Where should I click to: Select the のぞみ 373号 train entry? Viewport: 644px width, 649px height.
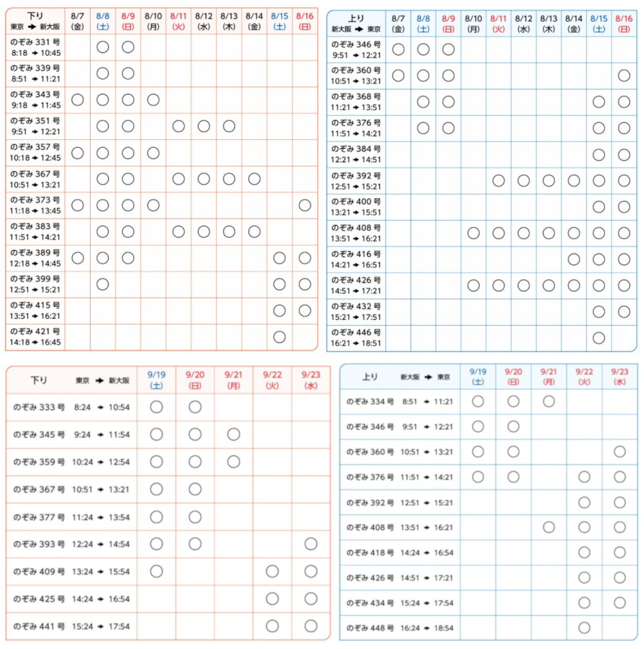pyautogui.click(x=35, y=205)
